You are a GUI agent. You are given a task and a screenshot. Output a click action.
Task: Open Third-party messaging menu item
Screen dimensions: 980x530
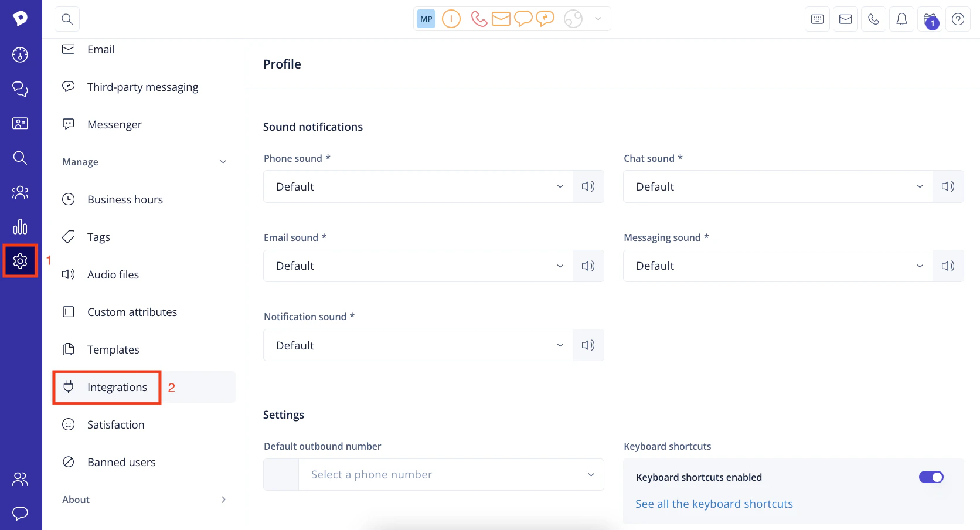pos(144,87)
